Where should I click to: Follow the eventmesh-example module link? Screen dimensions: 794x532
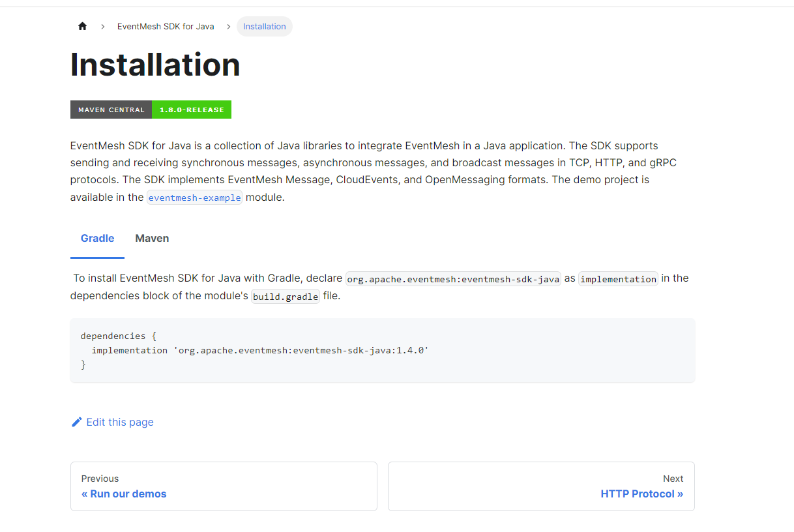click(194, 198)
